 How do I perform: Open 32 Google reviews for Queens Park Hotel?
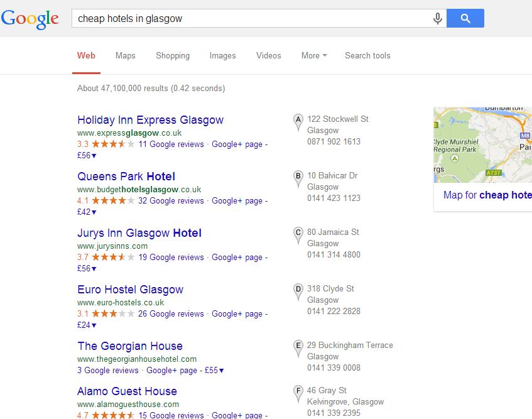171,201
